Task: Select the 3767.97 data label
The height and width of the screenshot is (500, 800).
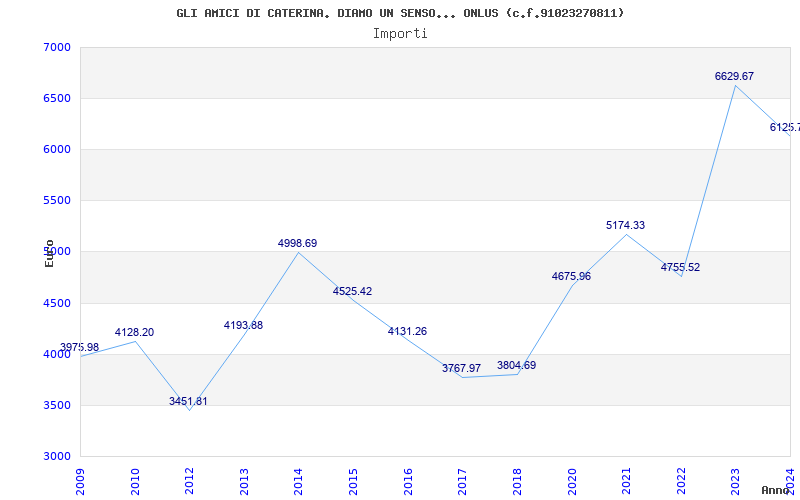Action: [x=461, y=368]
